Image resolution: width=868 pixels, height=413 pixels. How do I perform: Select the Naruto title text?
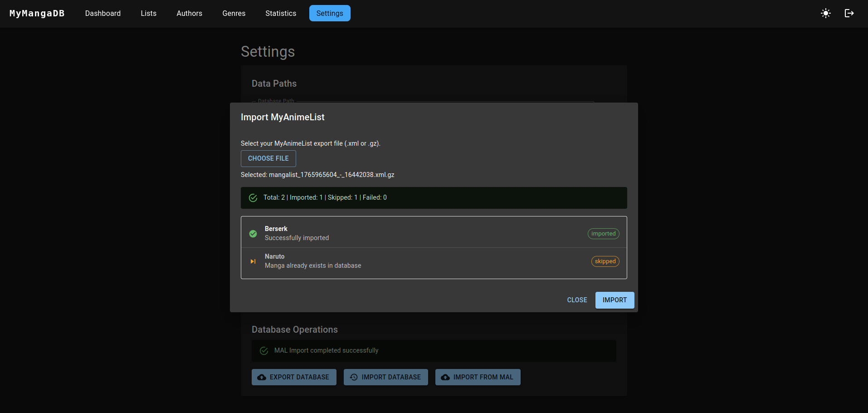[x=275, y=256]
